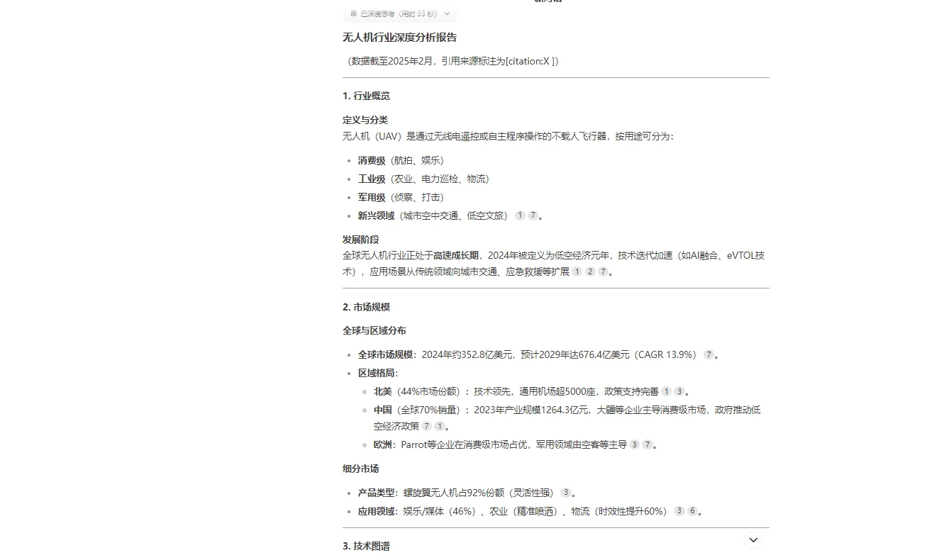
Task: Open citation 7 on the 欧洲 line
Action: tap(647, 444)
